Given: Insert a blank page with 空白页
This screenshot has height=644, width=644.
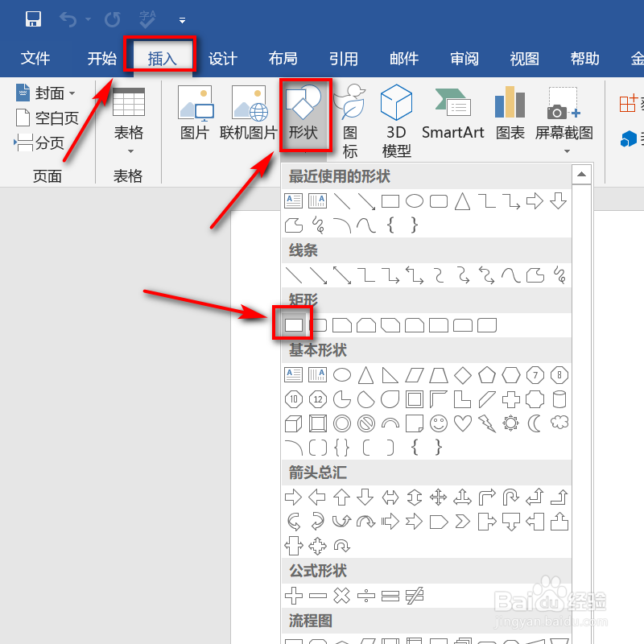Looking at the screenshot, I should [x=47, y=118].
